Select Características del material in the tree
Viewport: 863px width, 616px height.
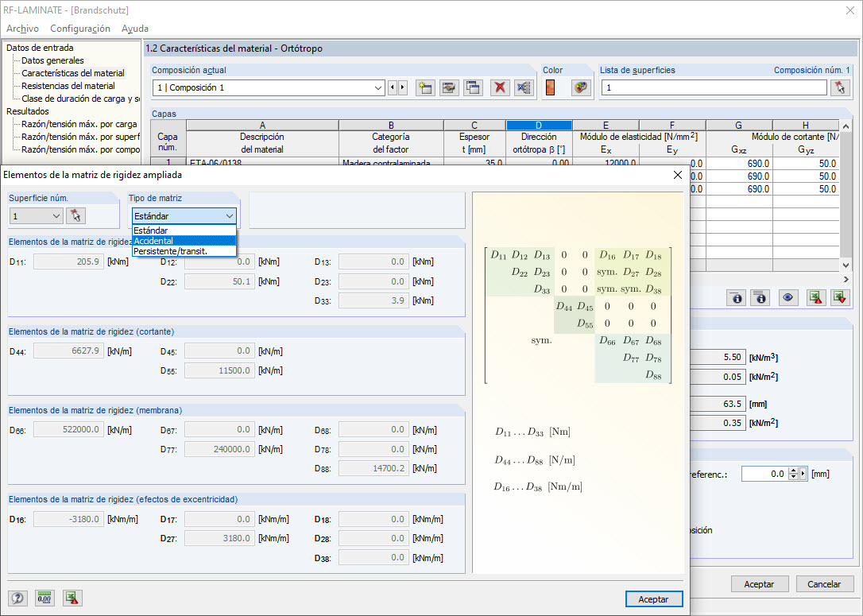pyautogui.click(x=72, y=73)
